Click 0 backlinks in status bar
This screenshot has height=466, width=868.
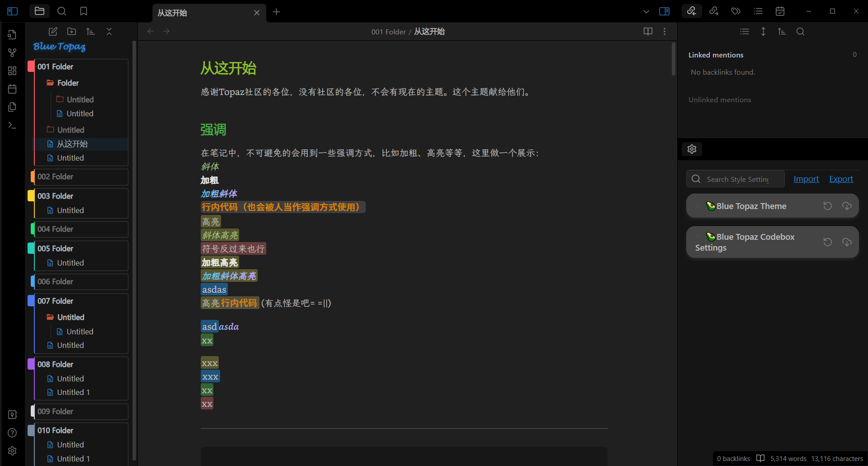[x=733, y=458]
